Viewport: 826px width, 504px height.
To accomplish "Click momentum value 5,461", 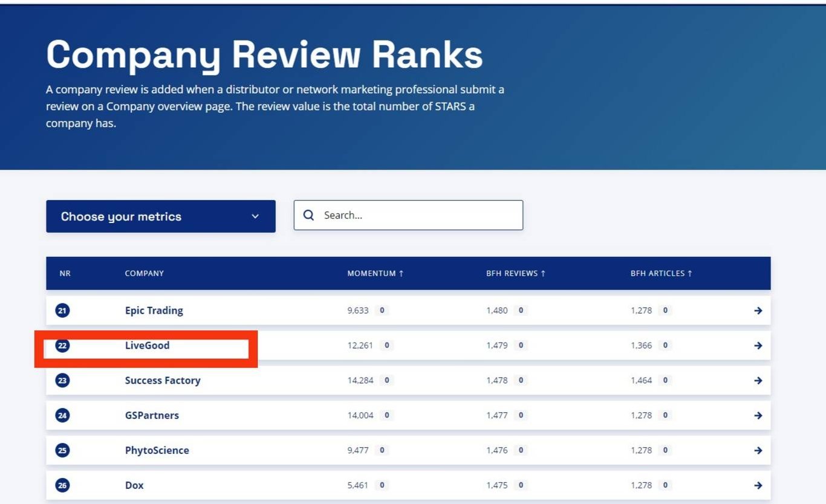I will point(358,485).
